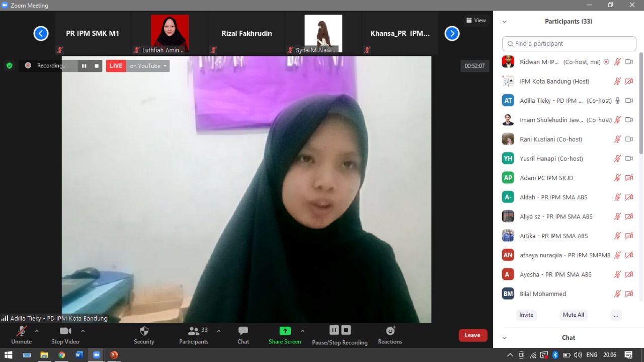This screenshot has width=644, height=362.
Task: Open the Chat bubble icon
Action: [x=244, y=331]
